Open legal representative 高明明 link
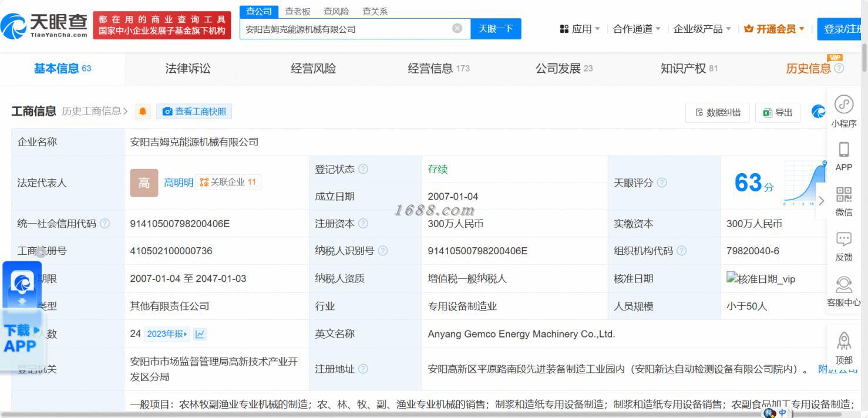Viewport: 868px width, 418px height. [179, 183]
